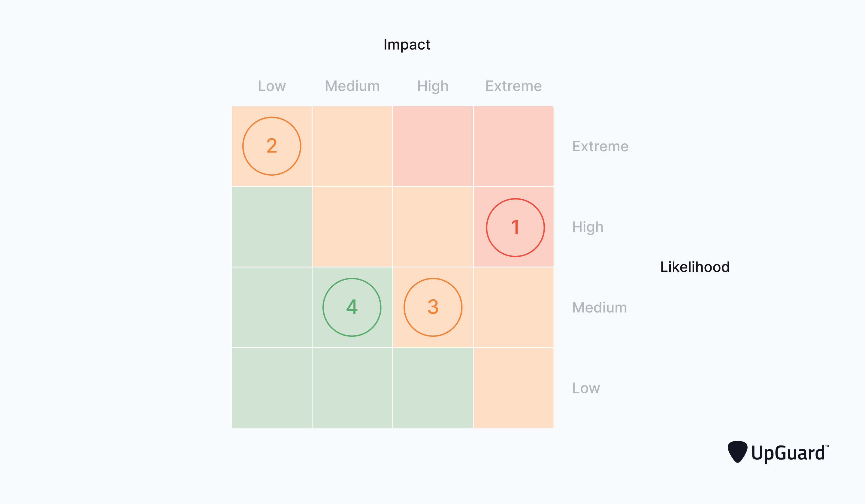Click the Likelihood axis title
The width and height of the screenshot is (865, 504).
695,267
